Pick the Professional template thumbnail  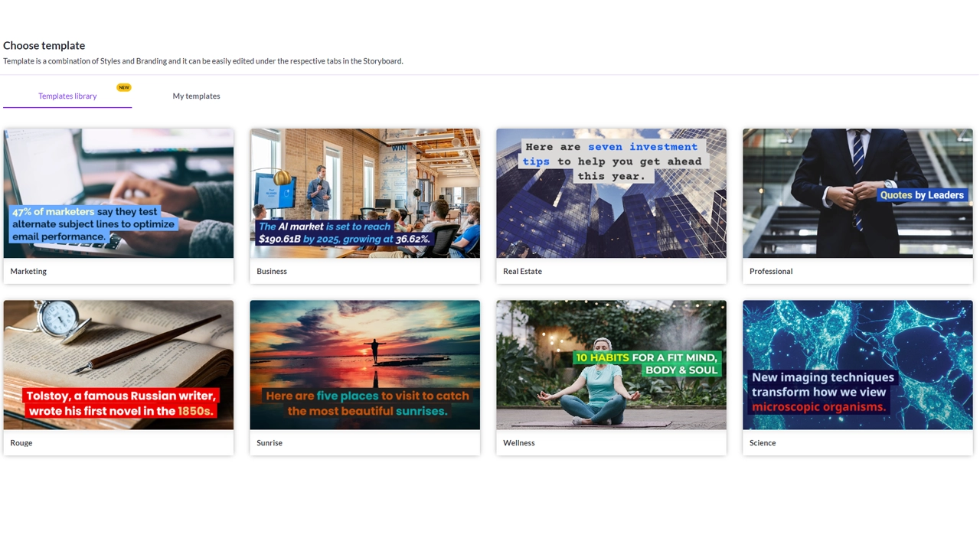857,194
